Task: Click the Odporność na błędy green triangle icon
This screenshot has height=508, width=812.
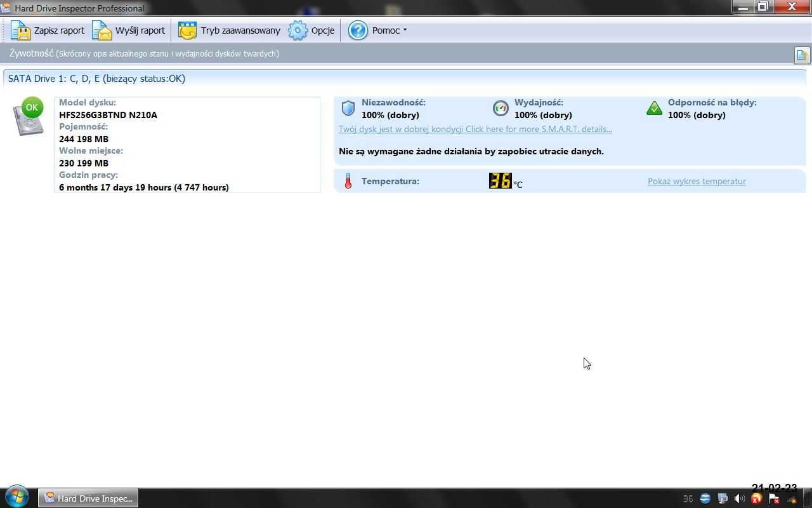Action: 654,109
